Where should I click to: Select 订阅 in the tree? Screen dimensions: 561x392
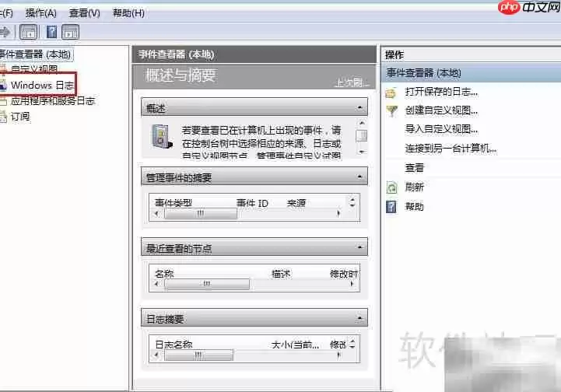tap(20, 117)
